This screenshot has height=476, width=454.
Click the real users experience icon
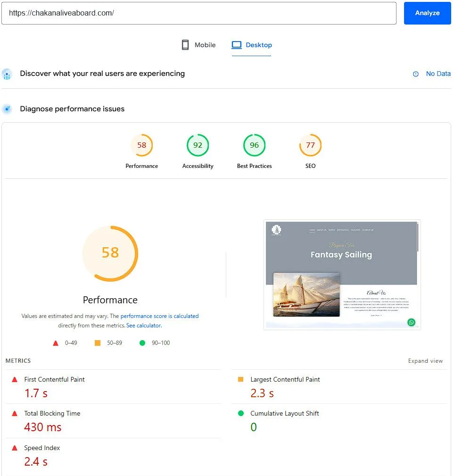(x=7, y=74)
